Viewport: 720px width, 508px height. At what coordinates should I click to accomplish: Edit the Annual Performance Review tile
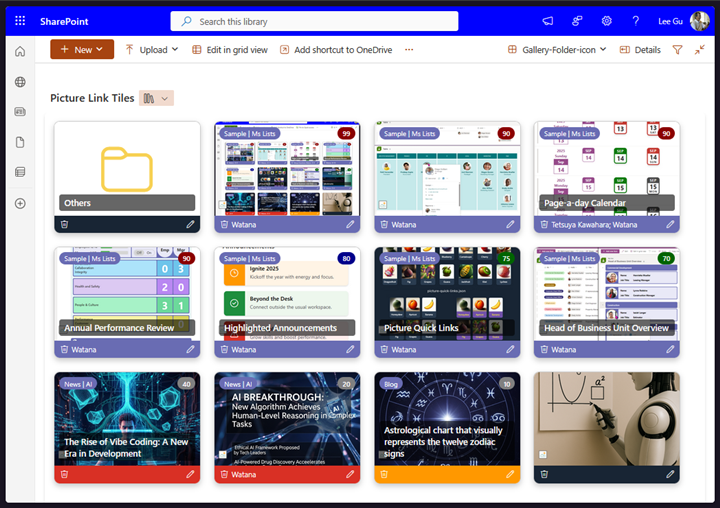190,350
